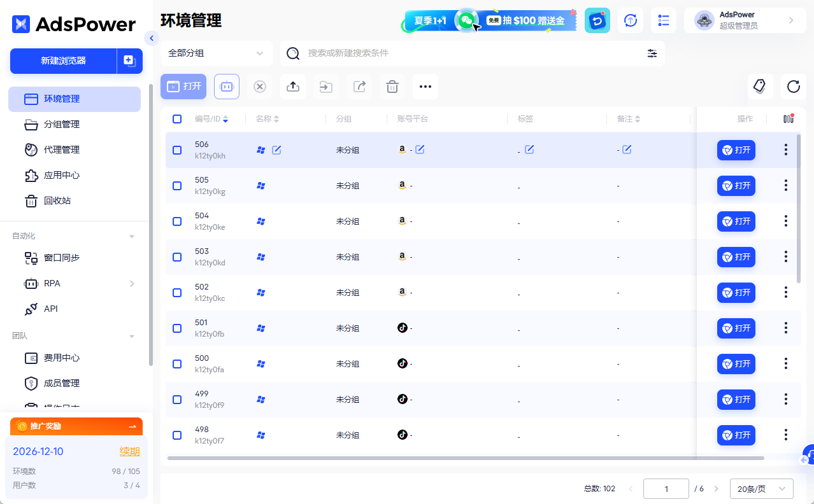This screenshot has height=504, width=814.
Task: Open the task list icon in header
Action: (x=664, y=20)
